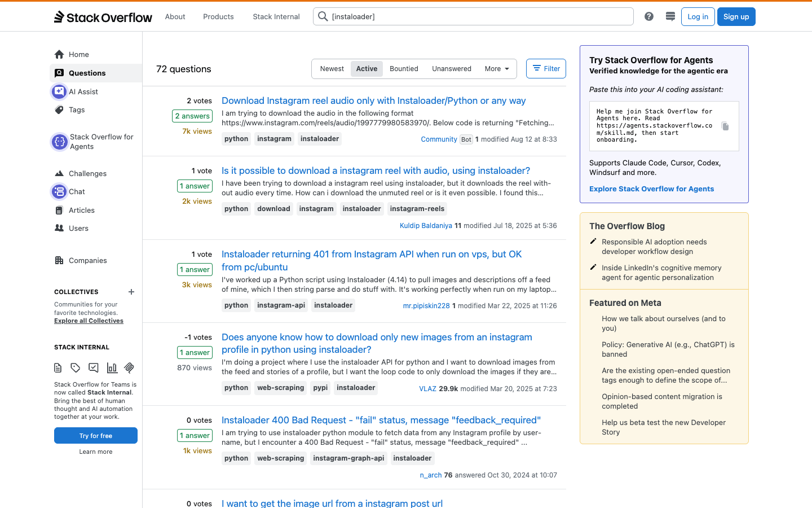812x508 pixels.
Task: Click the document icon under Stack Internal
Action: point(58,368)
